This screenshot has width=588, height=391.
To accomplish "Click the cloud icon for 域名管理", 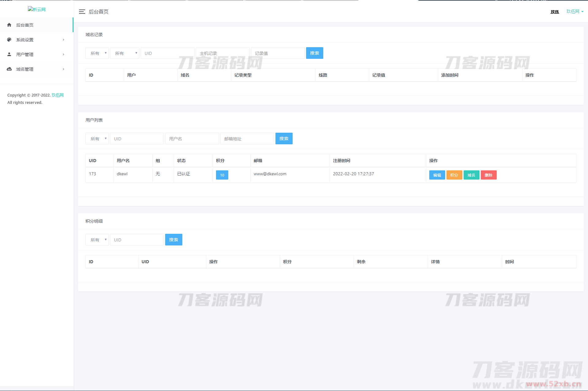I will tap(9, 69).
